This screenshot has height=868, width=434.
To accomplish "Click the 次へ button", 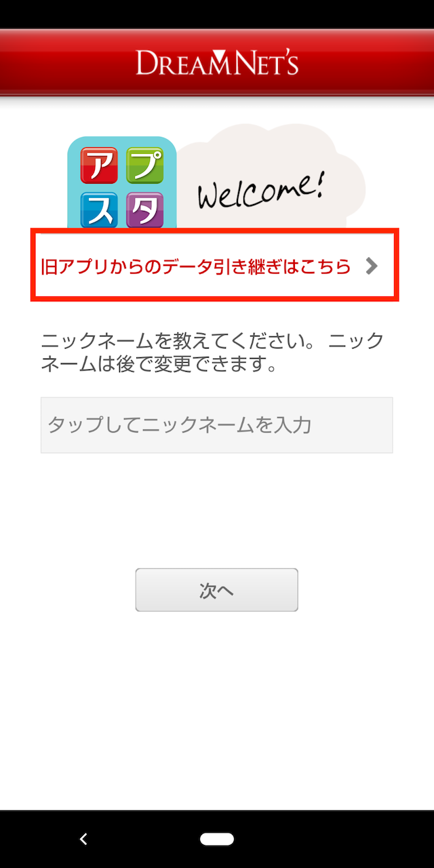I will [217, 590].
